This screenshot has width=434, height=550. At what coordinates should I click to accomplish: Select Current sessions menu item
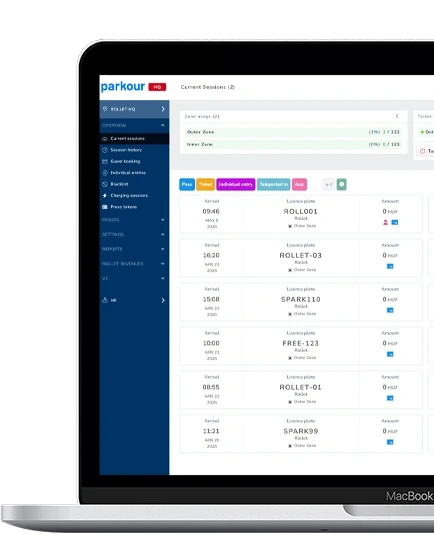tap(127, 139)
